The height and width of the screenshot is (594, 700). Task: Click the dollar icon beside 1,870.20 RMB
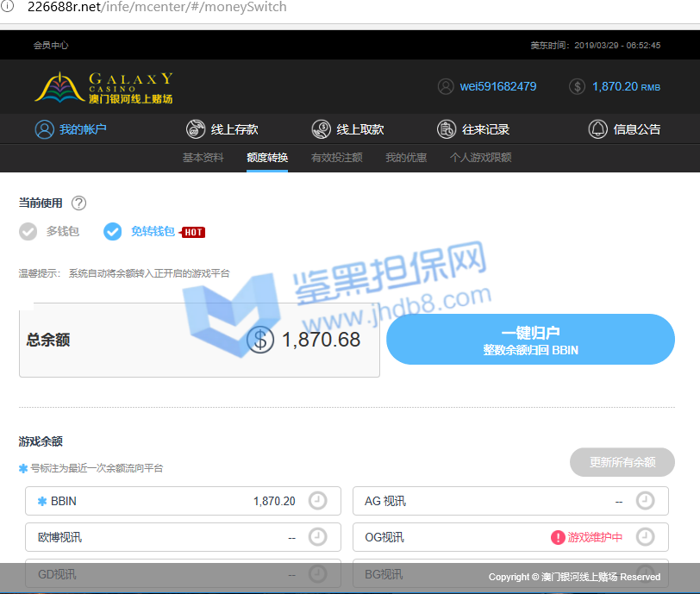pyautogui.click(x=578, y=86)
